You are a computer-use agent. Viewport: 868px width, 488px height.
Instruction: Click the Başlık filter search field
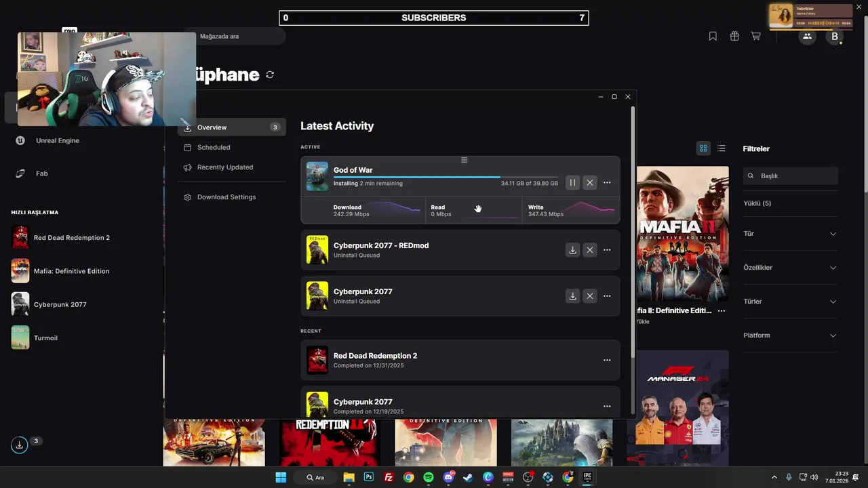[791, 176]
